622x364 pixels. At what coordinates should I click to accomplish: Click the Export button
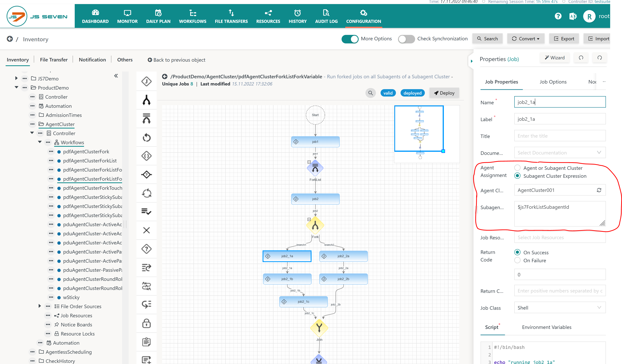[564, 39]
